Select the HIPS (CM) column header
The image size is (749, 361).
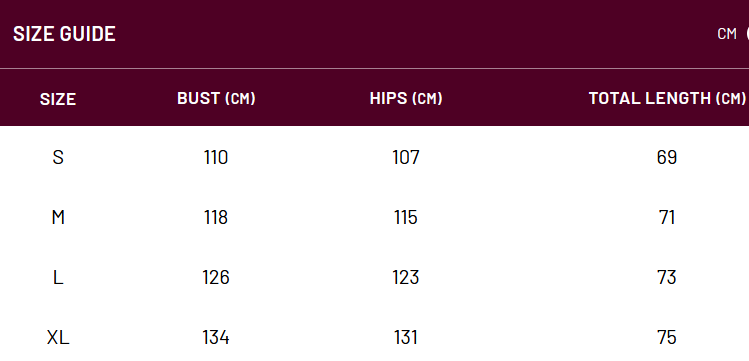(406, 98)
